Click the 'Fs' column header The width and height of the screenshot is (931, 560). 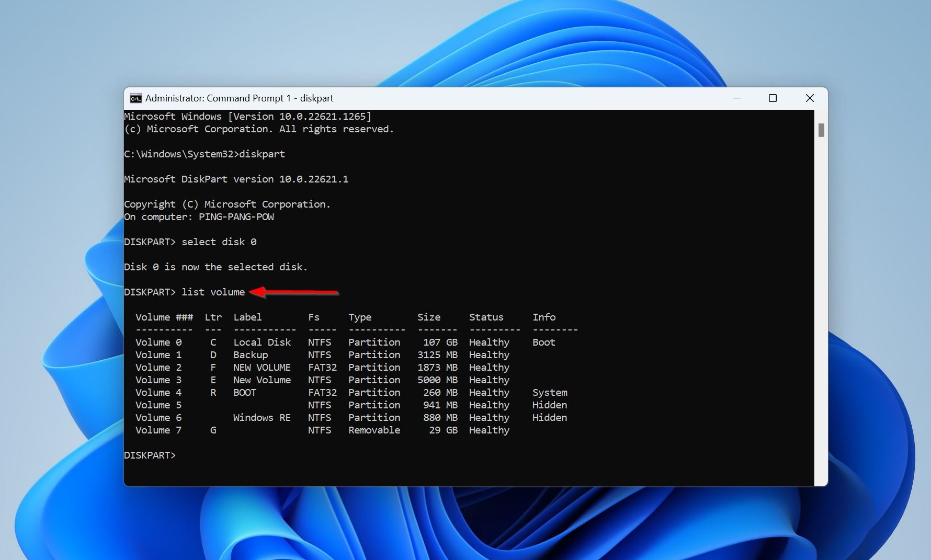click(x=314, y=317)
